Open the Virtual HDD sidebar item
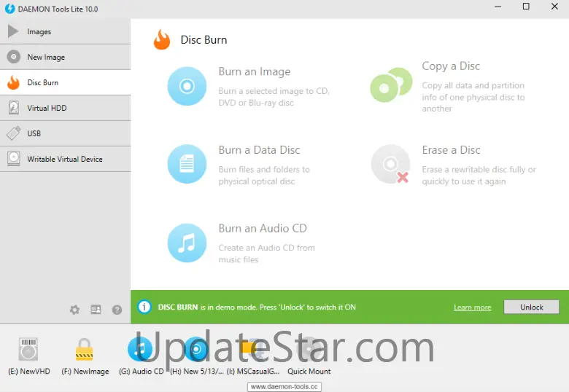Viewport: 569px width, 392px height. (x=66, y=108)
